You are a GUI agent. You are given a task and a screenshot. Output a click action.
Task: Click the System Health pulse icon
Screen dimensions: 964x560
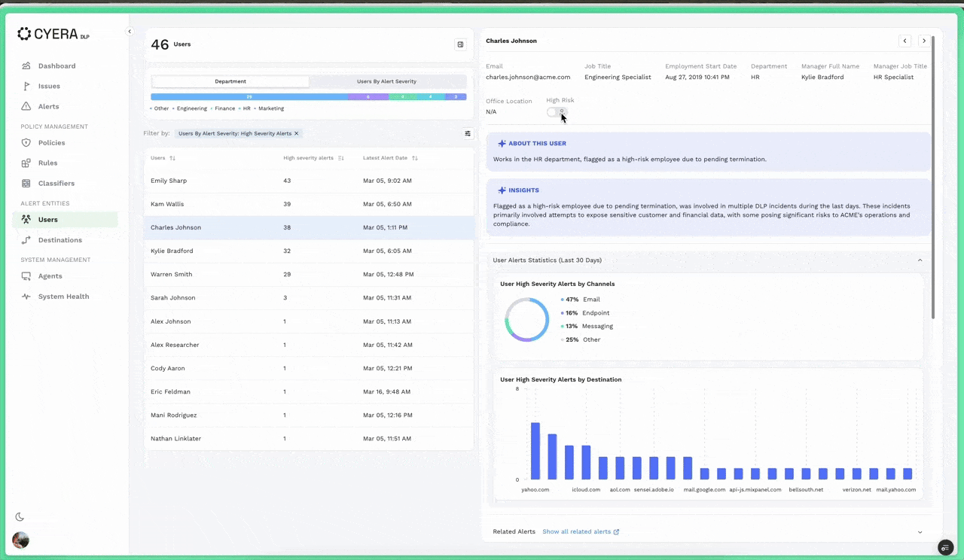click(26, 297)
